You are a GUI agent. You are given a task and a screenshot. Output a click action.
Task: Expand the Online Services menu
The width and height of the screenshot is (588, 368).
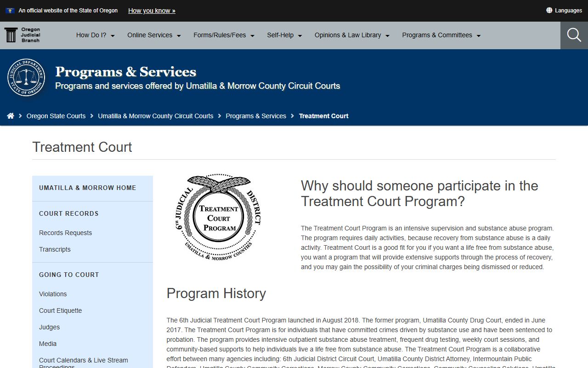point(154,35)
